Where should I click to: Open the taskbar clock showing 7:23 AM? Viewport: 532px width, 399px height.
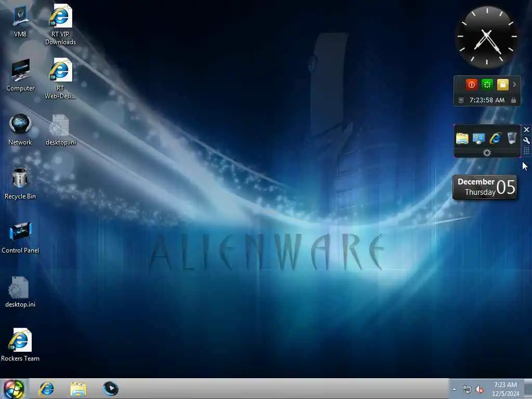click(x=506, y=389)
